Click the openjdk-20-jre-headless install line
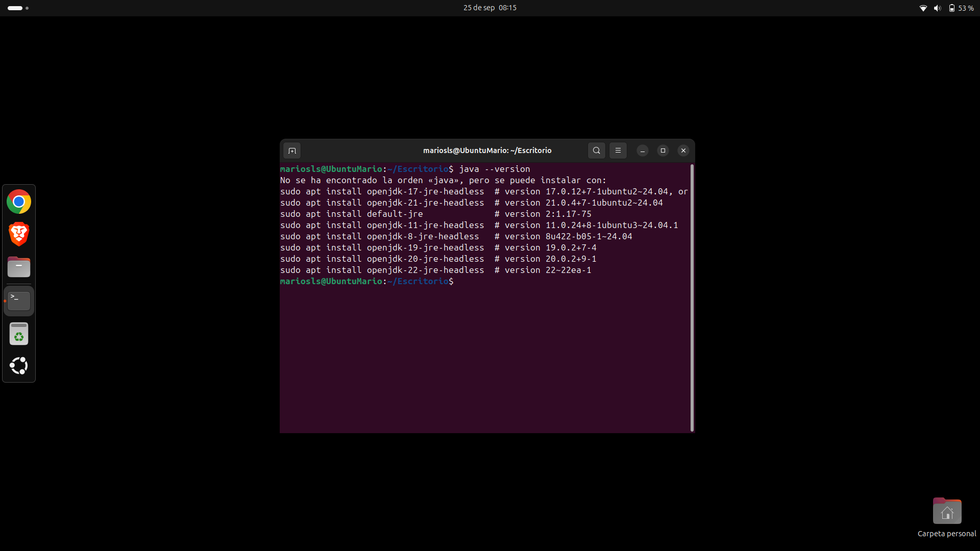 438,259
